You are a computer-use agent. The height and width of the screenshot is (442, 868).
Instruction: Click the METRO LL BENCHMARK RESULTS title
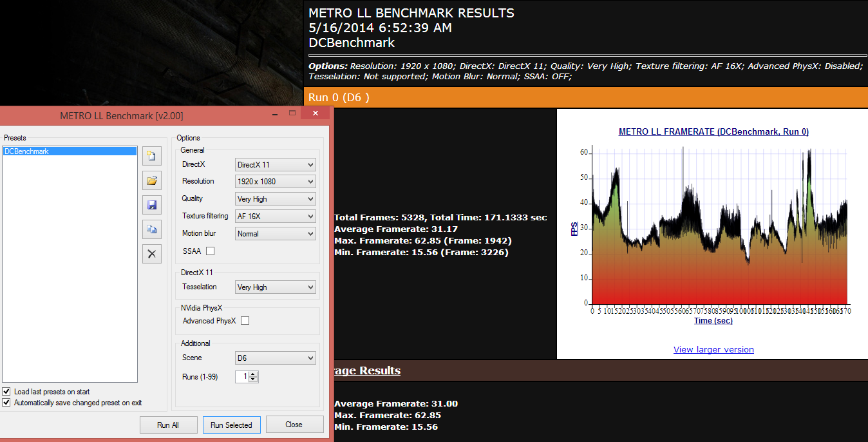pyautogui.click(x=411, y=13)
